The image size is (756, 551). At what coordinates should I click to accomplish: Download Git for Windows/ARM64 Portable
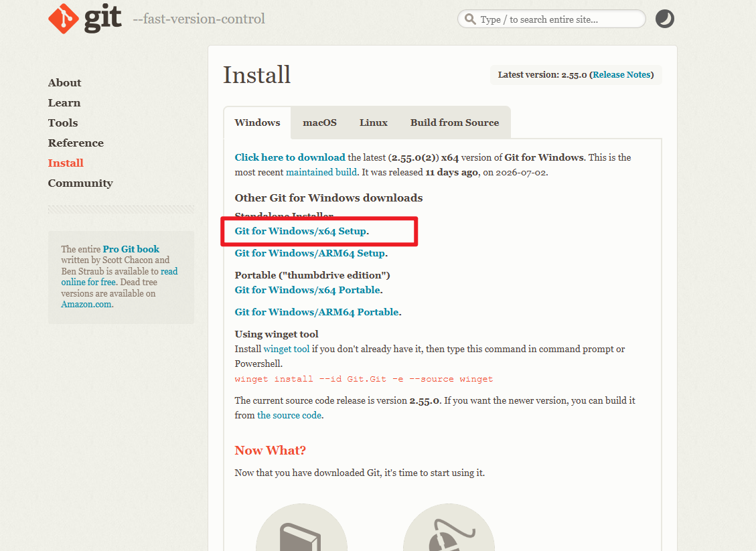coord(317,312)
